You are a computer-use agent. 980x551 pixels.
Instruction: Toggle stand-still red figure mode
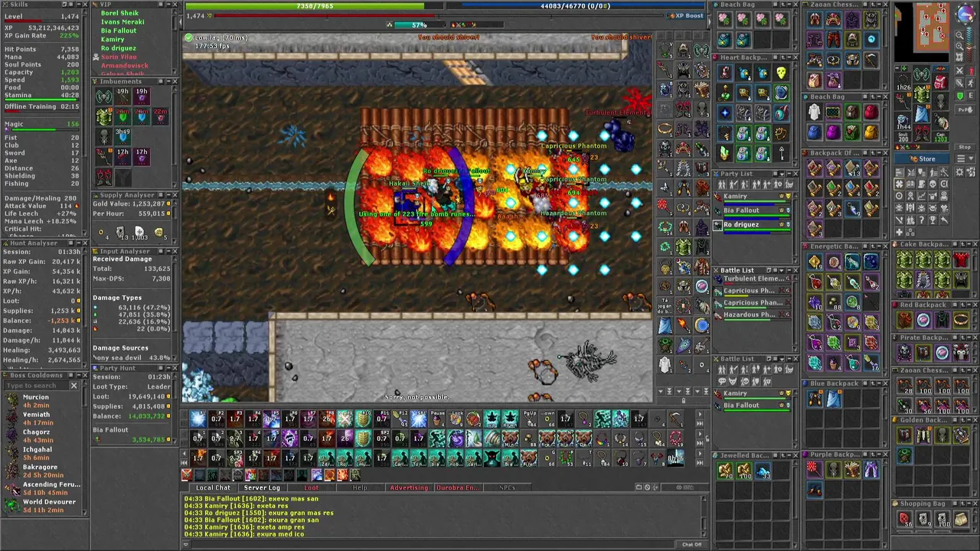point(971,70)
